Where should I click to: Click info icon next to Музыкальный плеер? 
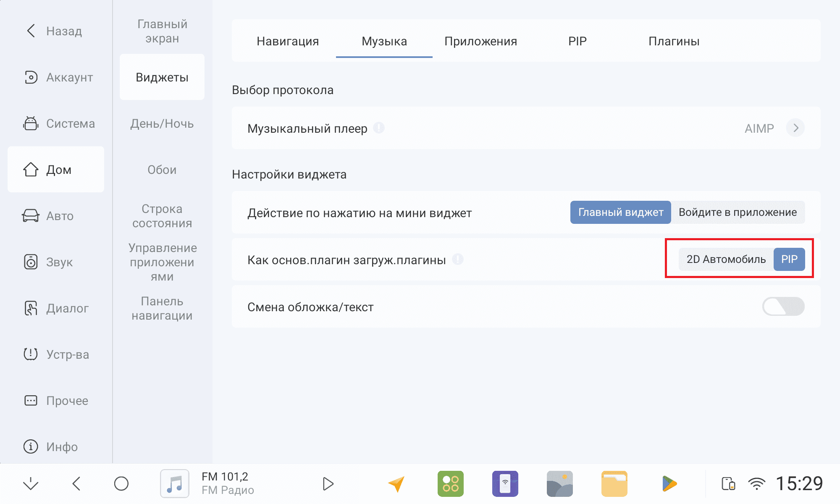tap(379, 128)
